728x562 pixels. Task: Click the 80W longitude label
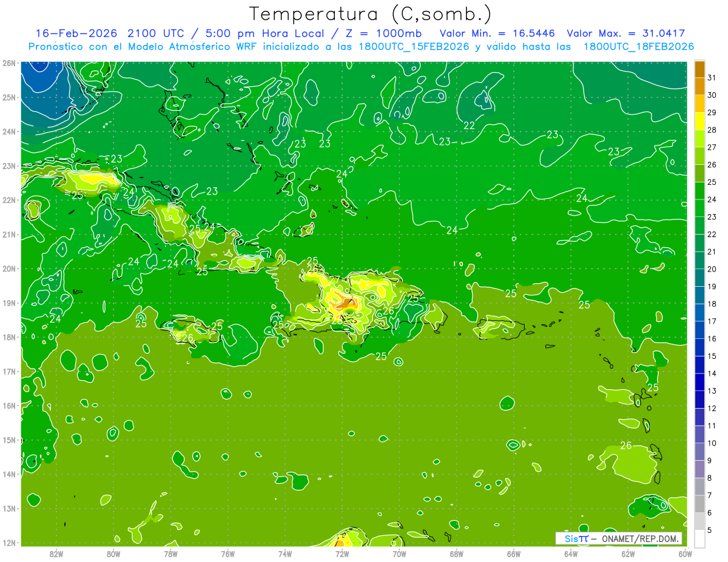click(x=113, y=553)
